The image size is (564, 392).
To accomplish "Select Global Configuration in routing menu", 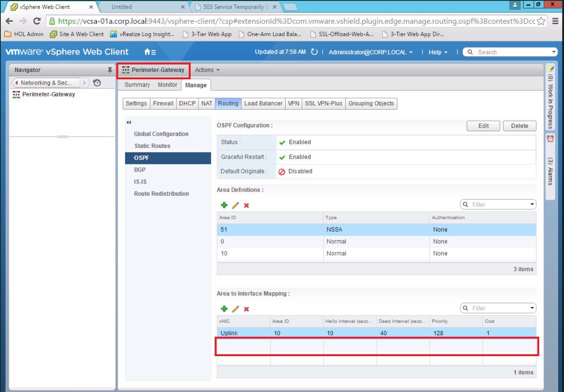I will (168, 134).
